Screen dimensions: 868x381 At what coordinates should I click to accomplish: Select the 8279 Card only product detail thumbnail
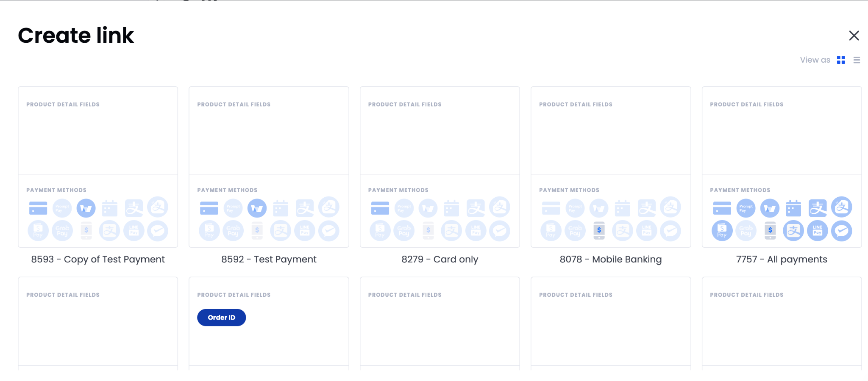[440, 131]
